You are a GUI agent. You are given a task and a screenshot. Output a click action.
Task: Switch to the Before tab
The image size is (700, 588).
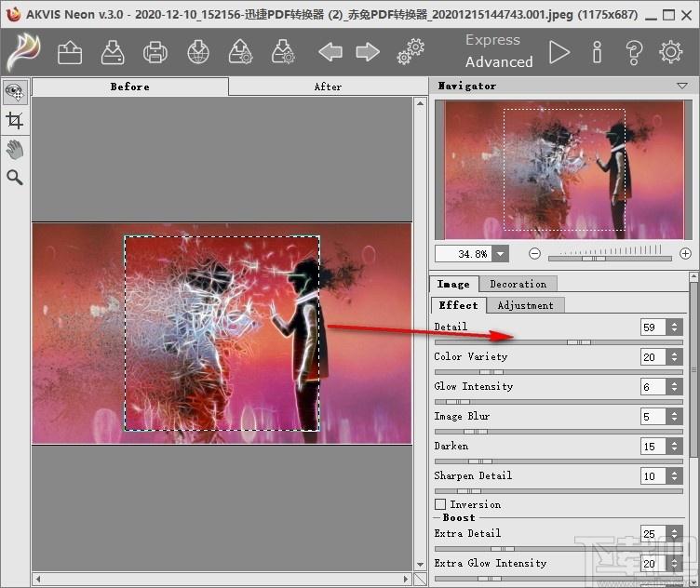[x=130, y=87]
